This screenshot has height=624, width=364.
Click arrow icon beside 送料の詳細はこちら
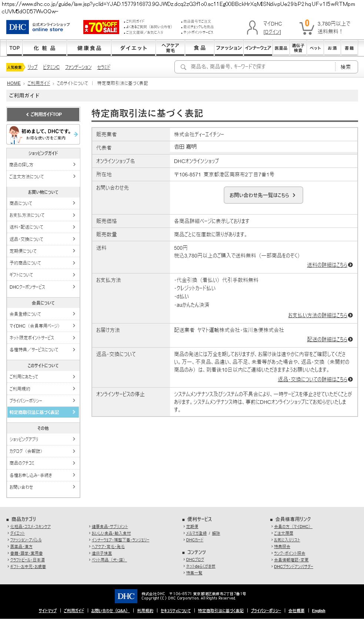point(350,265)
